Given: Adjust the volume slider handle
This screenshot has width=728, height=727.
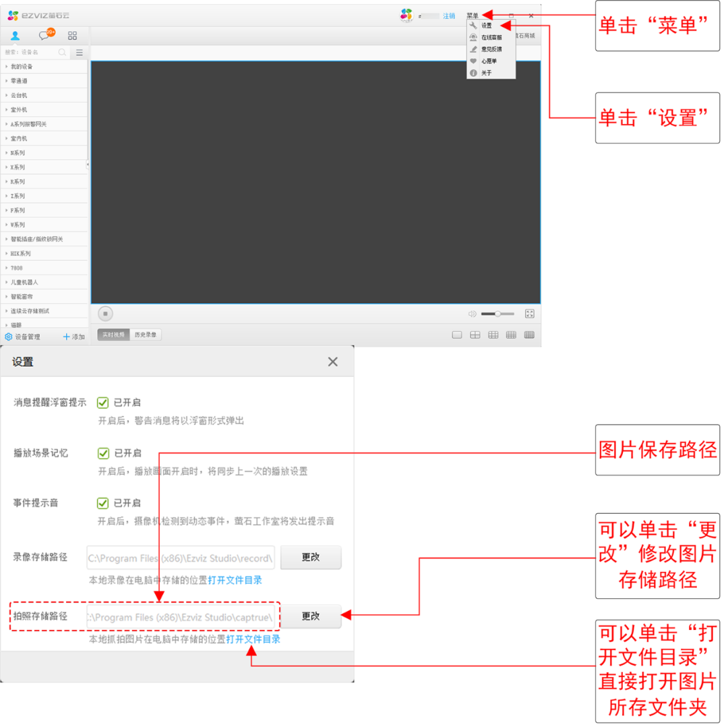Looking at the screenshot, I should 497,314.
